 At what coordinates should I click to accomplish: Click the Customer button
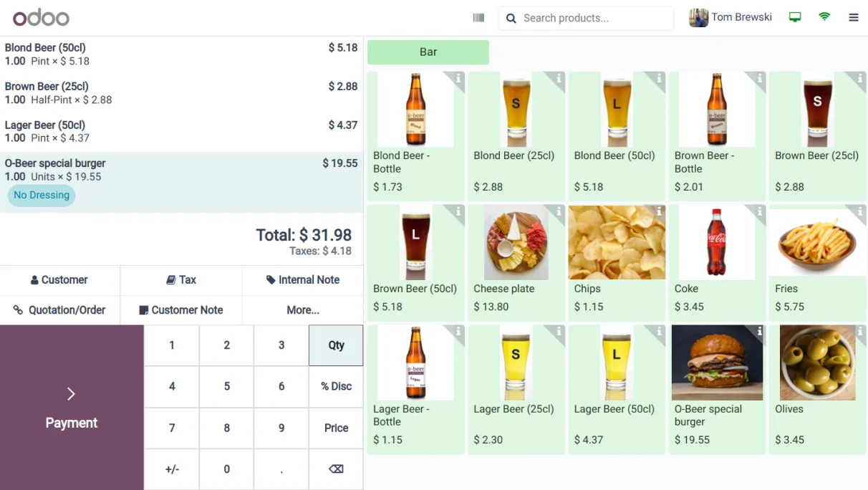[x=59, y=280]
